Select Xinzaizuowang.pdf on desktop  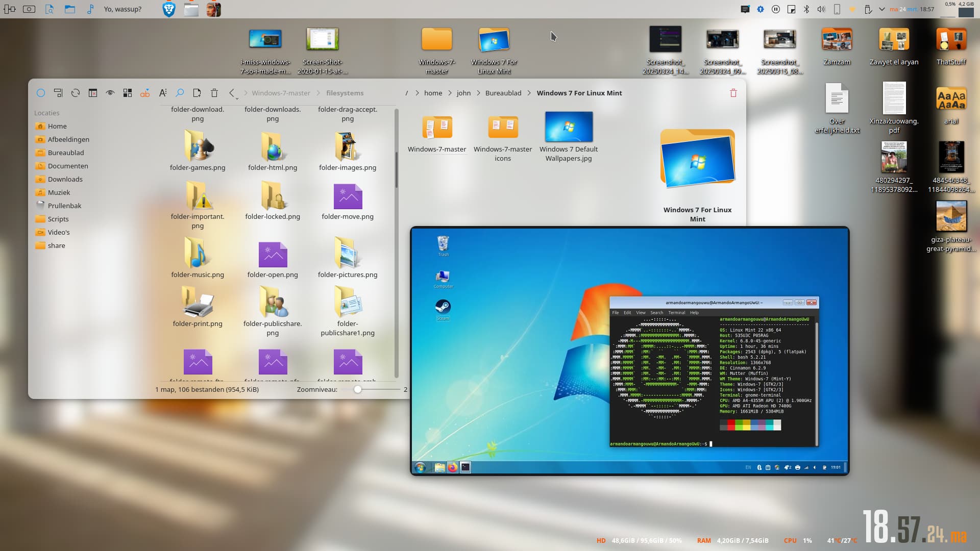[x=894, y=108]
